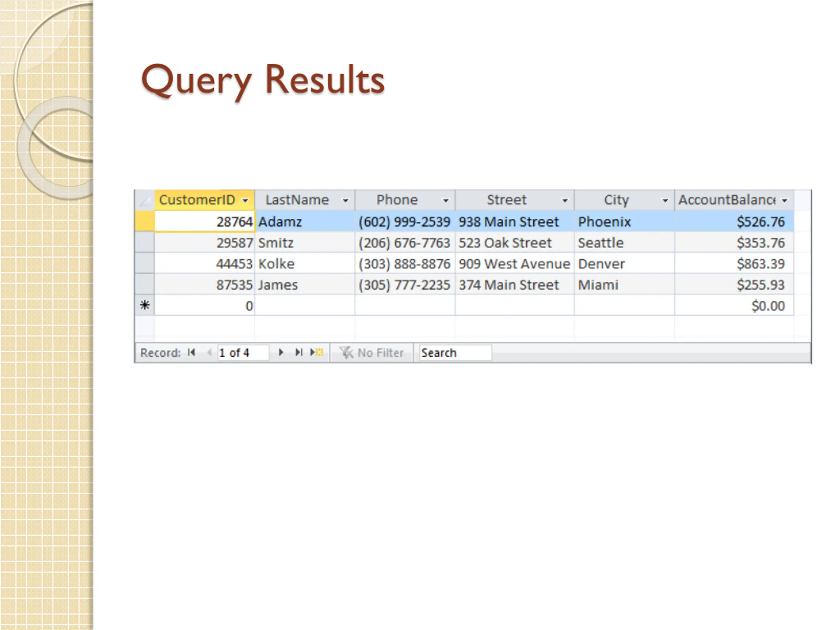Viewport: 840px width, 630px height.
Task: Click new row $0.00 balance cell
Action: (x=734, y=305)
